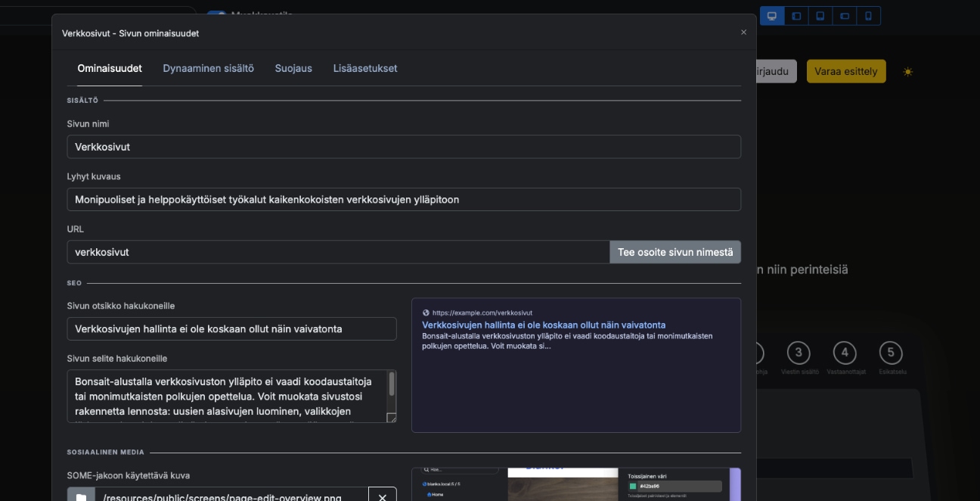Viewport: 980px width, 501px height.
Task: Clear the SOME image path with X
Action: point(383,496)
